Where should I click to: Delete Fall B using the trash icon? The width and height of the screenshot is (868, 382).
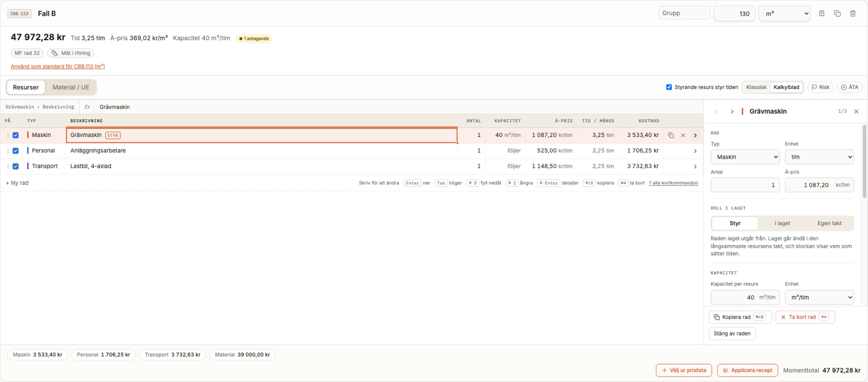[x=853, y=14]
